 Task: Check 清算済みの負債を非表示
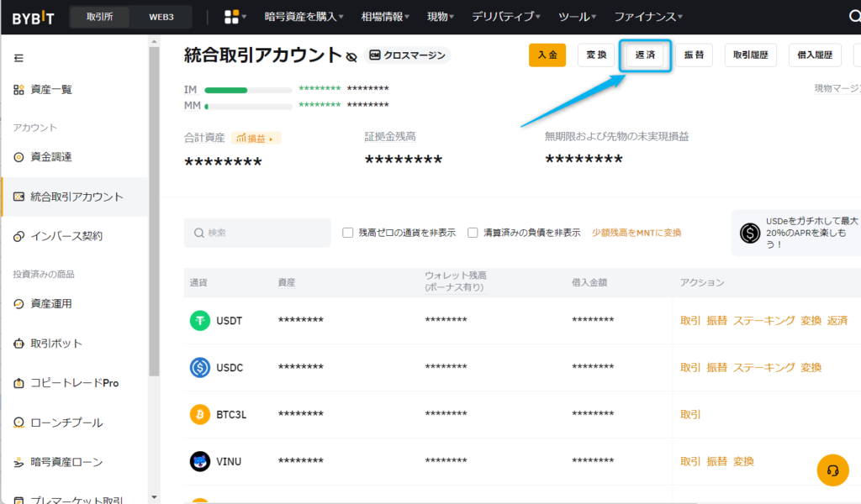pos(473,233)
